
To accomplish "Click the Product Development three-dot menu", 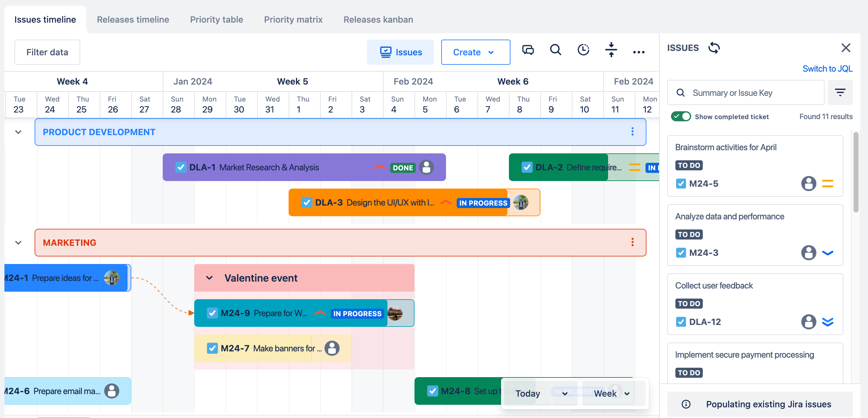I will (633, 132).
